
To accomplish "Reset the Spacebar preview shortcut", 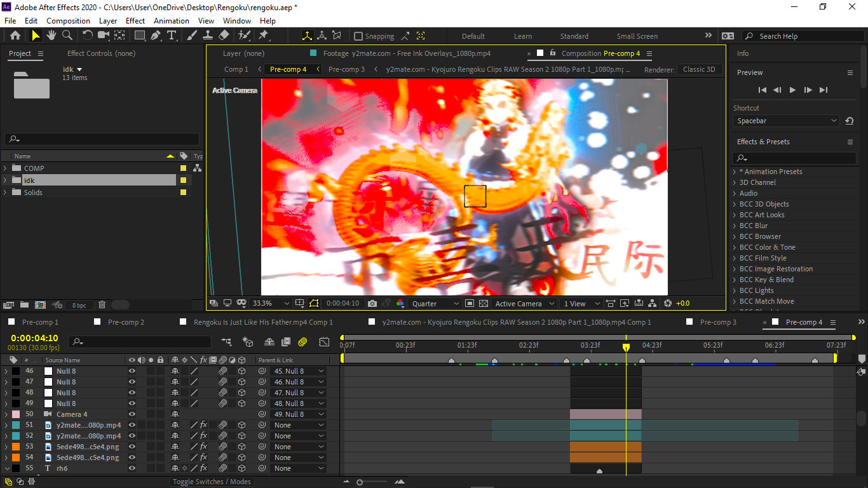I will pos(850,121).
